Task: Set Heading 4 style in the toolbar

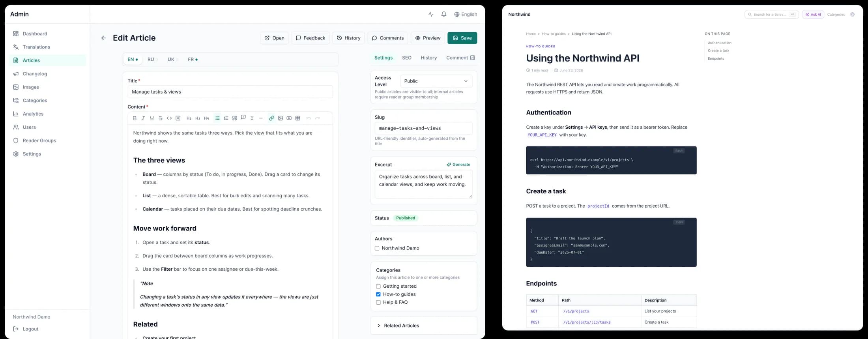Action: 206,118
